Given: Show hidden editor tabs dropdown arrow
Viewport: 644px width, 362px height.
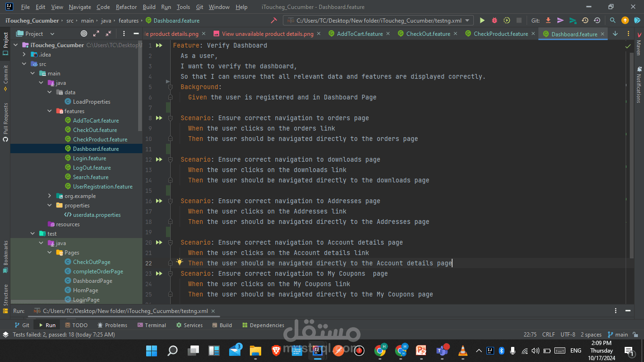Looking at the screenshot, I should [615, 34].
